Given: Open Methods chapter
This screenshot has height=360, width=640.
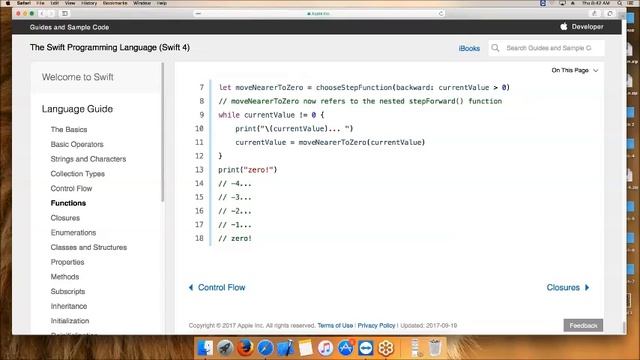Looking at the screenshot, I should pos(65,276).
